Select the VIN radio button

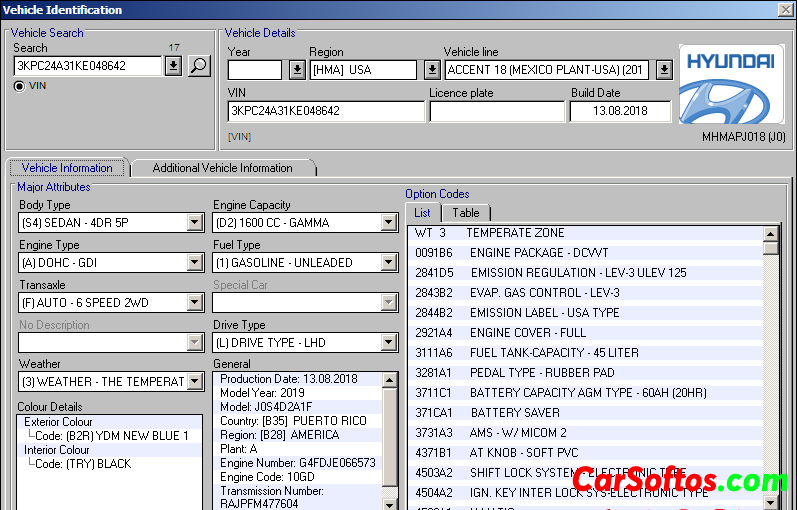[x=19, y=86]
